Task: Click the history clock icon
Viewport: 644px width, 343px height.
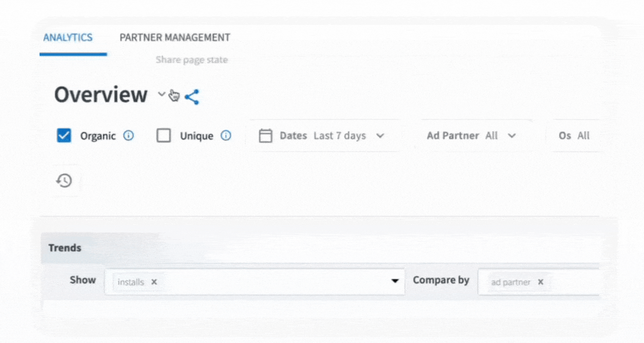Action: 64,181
